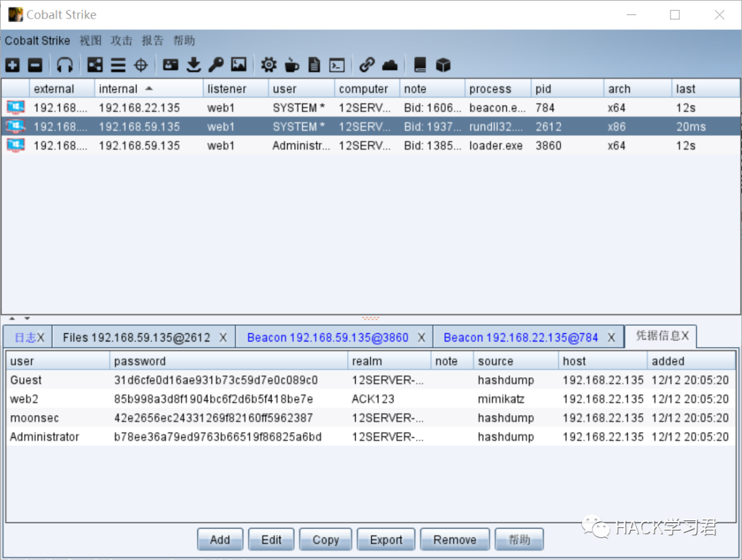The height and width of the screenshot is (560, 742).
Task: Click the small down arrow on panel divider
Action: 27,318
